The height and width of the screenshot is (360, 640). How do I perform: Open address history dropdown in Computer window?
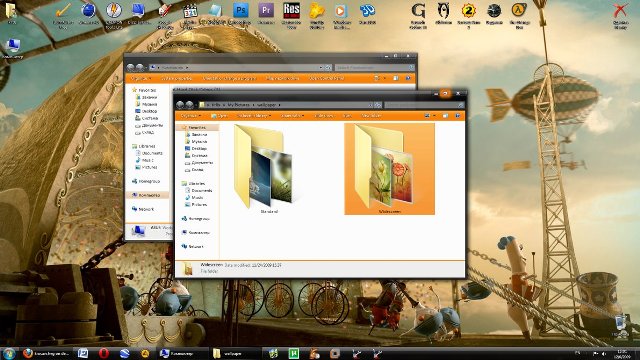coord(321,67)
